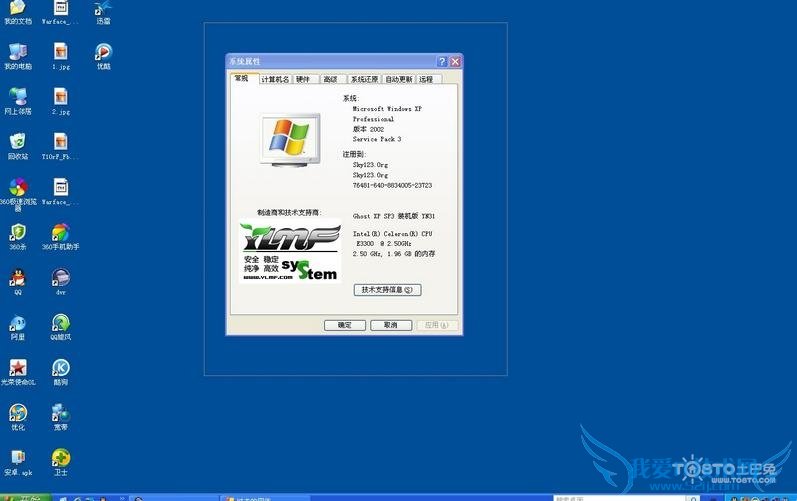Click the product ID 76481-640 text
797x501 pixels.
392,185
